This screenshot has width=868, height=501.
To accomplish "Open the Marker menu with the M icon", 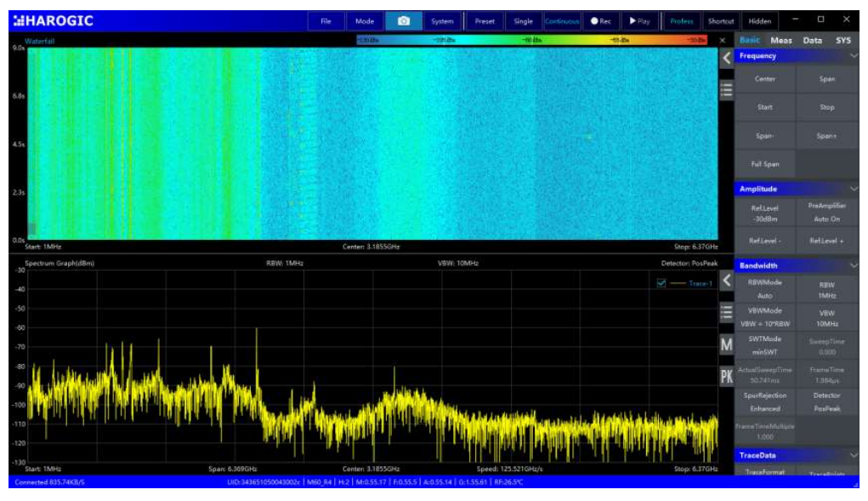I will [726, 344].
